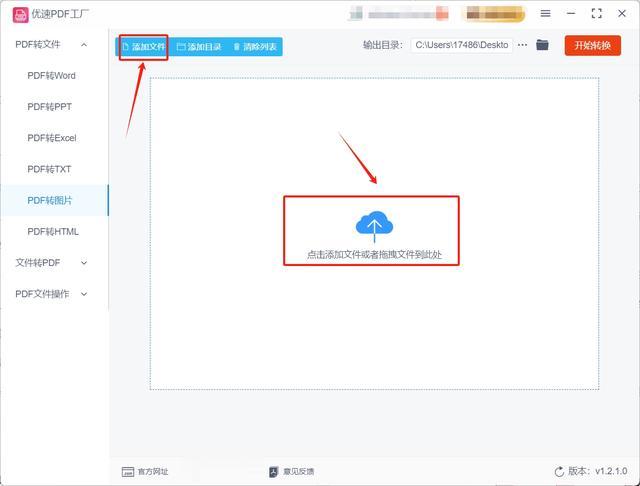This screenshot has width=640, height=486.
Task: Select PDF转HTML in sidebar
Action: [53, 232]
